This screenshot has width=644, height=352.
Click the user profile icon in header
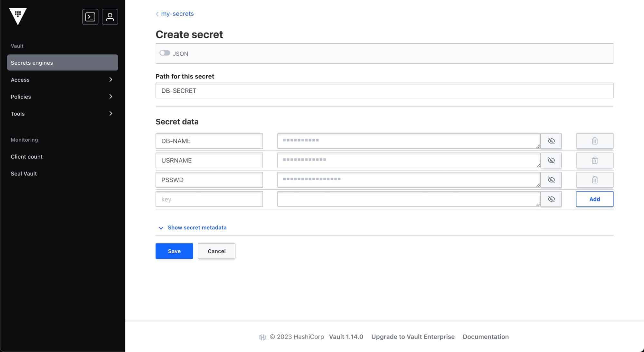pos(110,16)
